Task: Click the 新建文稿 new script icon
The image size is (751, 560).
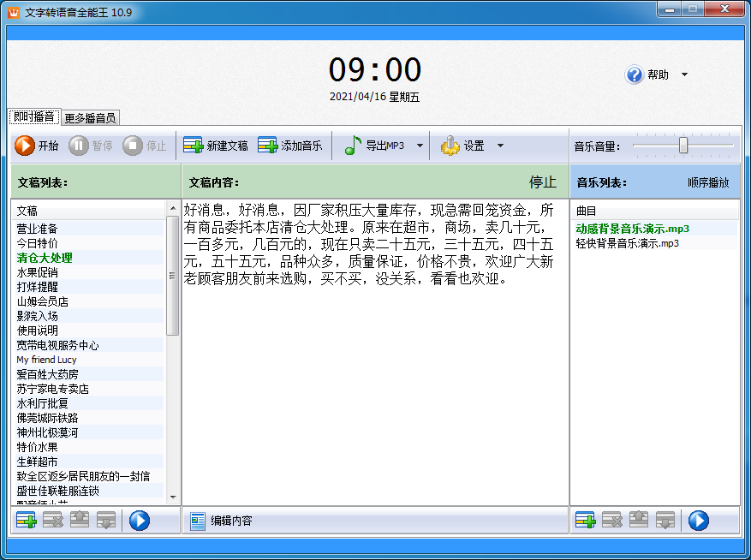Action: [x=194, y=146]
